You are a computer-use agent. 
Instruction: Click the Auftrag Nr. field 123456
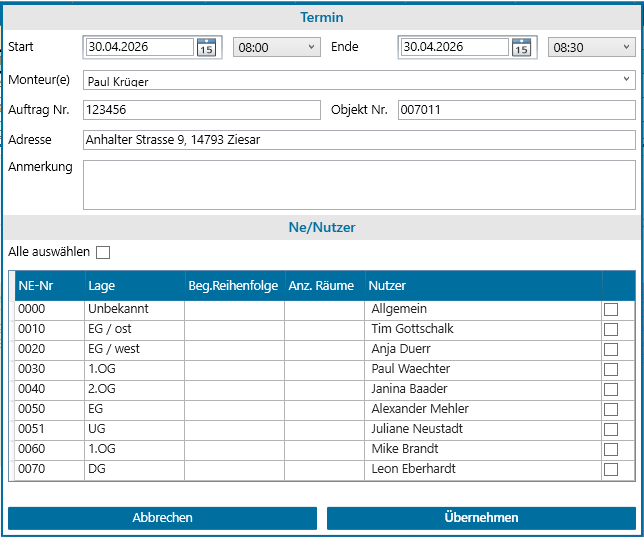coord(202,110)
